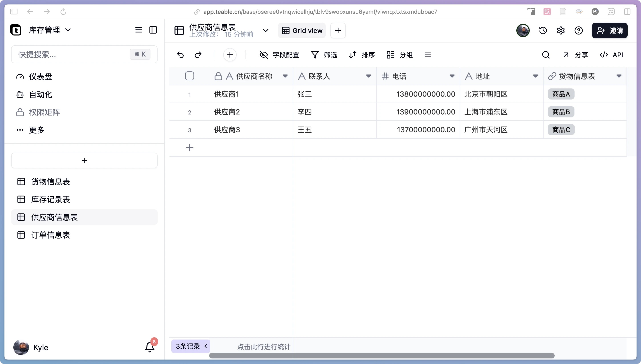Expand the 库存管理 base dropdown
Screen dimensions: 641x364
point(68,30)
